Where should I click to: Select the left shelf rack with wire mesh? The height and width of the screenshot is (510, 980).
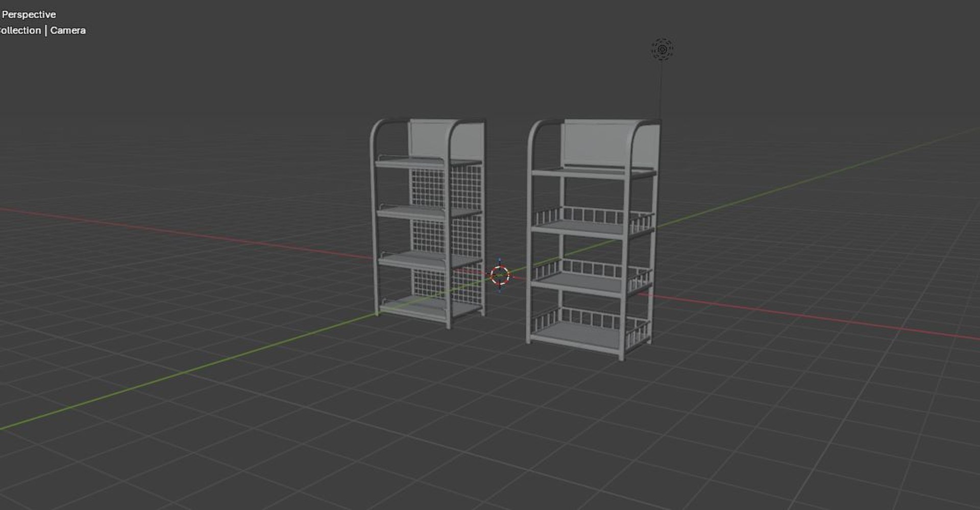428,223
